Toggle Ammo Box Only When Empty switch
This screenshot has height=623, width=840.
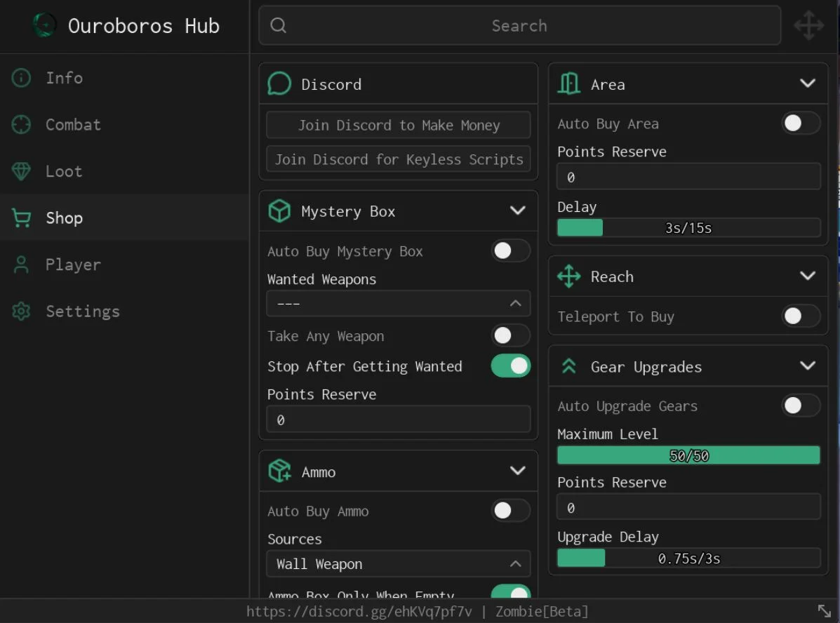tap(511, 591)
